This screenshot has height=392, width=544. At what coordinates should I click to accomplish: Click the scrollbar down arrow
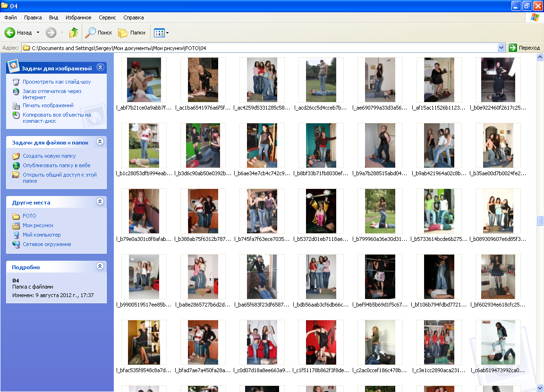tap(539, 388)
